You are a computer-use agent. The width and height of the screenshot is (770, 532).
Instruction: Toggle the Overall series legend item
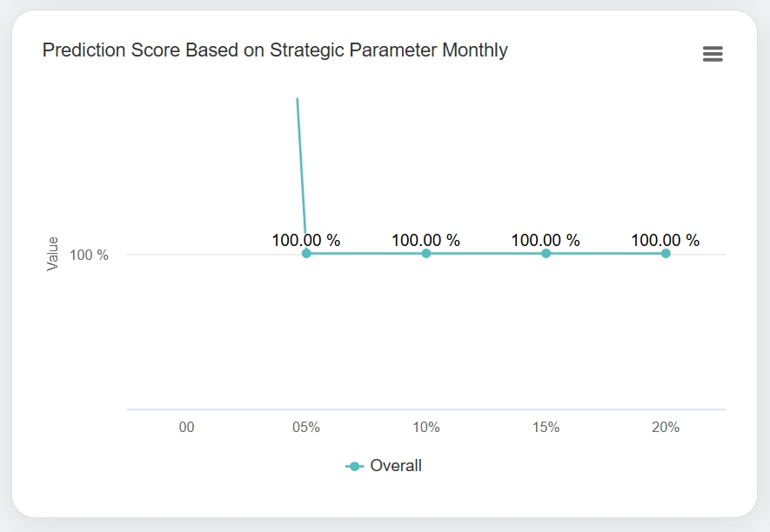395,466
